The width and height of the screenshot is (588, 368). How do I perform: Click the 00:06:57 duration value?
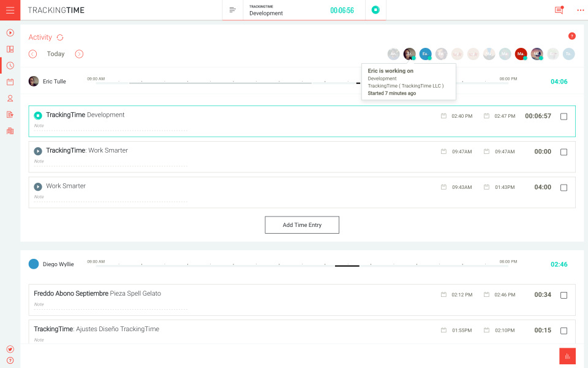point(538,116)
